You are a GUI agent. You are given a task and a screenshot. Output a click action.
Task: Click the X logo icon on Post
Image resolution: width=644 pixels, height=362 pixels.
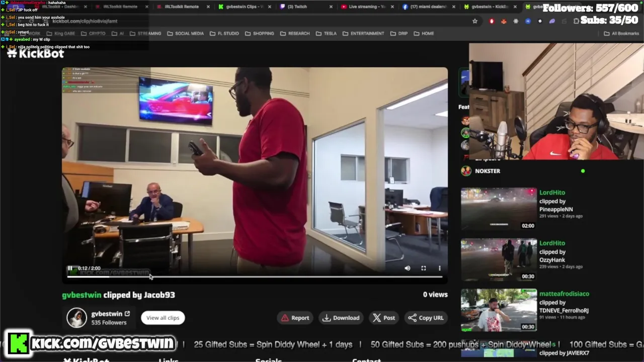pyautogui.click(x=377, y=318)
